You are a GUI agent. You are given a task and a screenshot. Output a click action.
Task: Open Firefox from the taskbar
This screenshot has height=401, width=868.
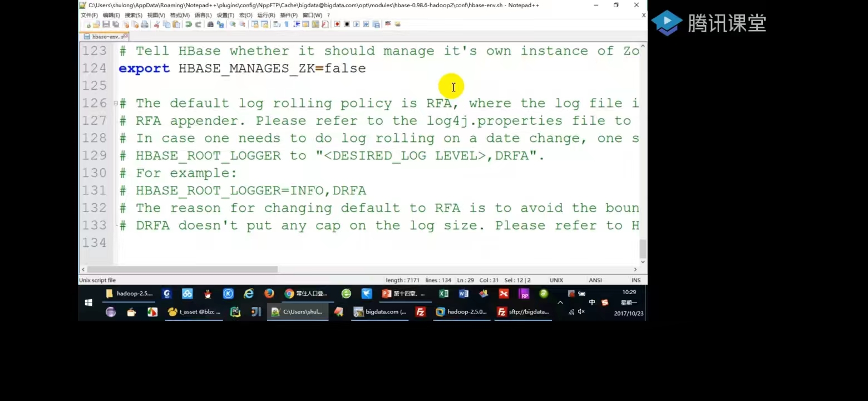pos(269,294)
